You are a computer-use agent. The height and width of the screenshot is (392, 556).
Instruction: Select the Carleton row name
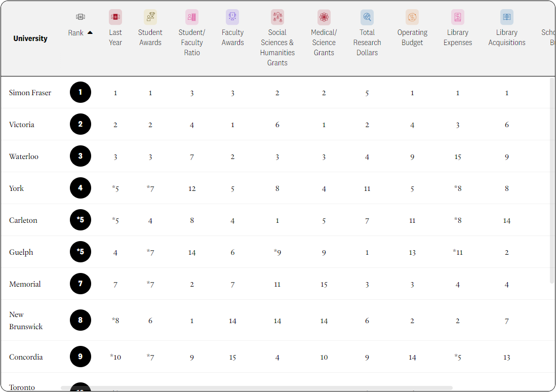[23, 220]
